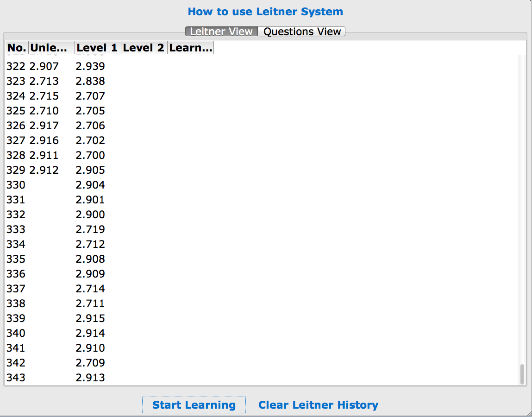Click the 2.838 Level 1 value
This screenshot has width=532, height=417.
[90, 81]
